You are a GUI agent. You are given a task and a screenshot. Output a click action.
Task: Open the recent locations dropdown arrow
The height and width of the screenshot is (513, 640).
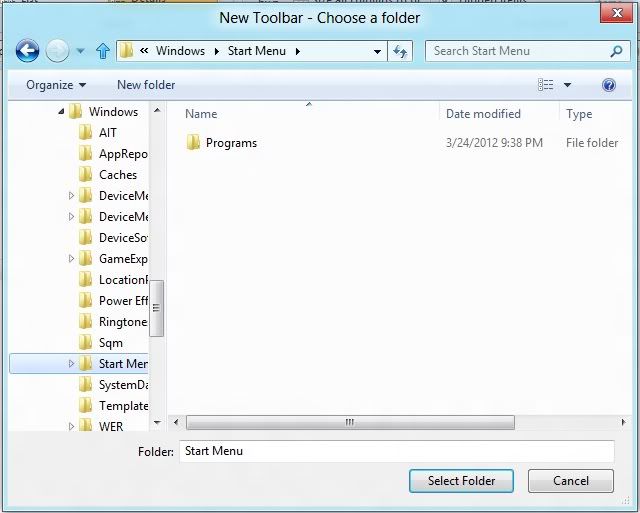(x=80, y=51)
